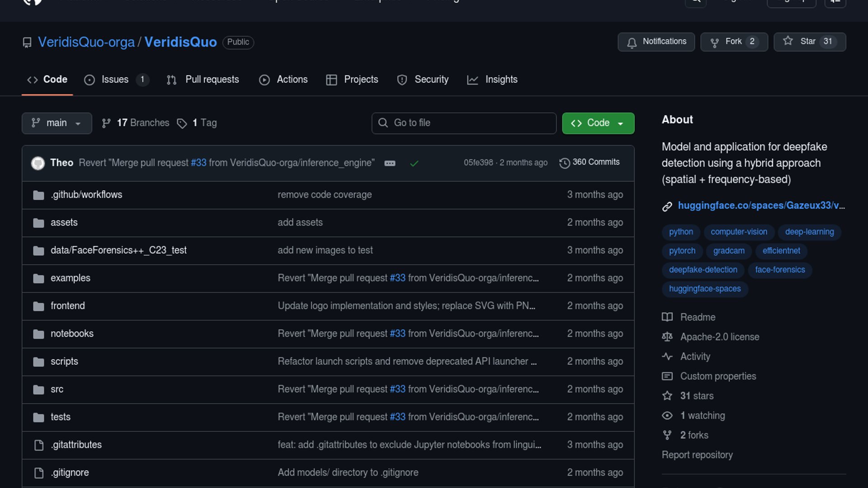Open the Apache-2.0 license link
The image size is (868, 488).
click(x=719, y=337)
